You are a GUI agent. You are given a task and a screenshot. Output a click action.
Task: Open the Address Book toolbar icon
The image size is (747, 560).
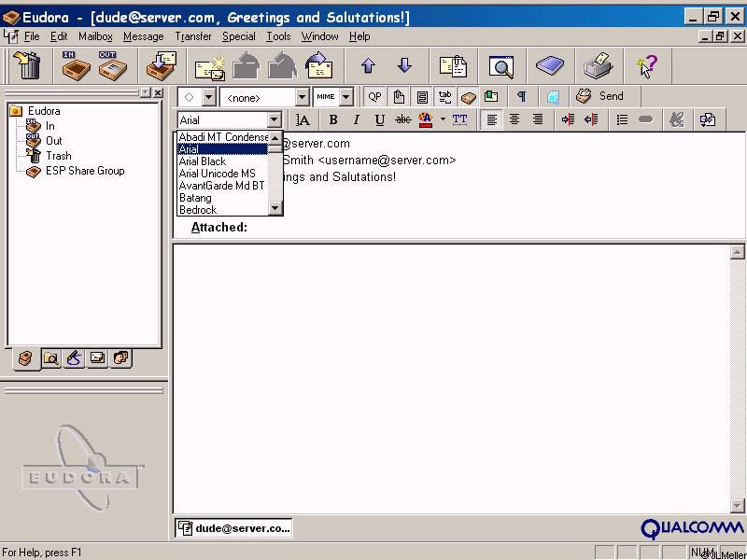pos(550,64)
